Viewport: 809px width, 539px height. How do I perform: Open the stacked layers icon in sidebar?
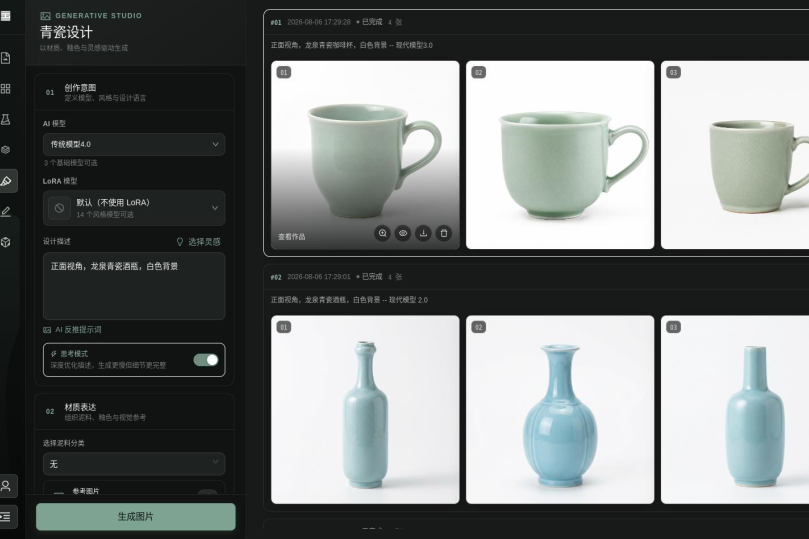(x=6, y=150)
